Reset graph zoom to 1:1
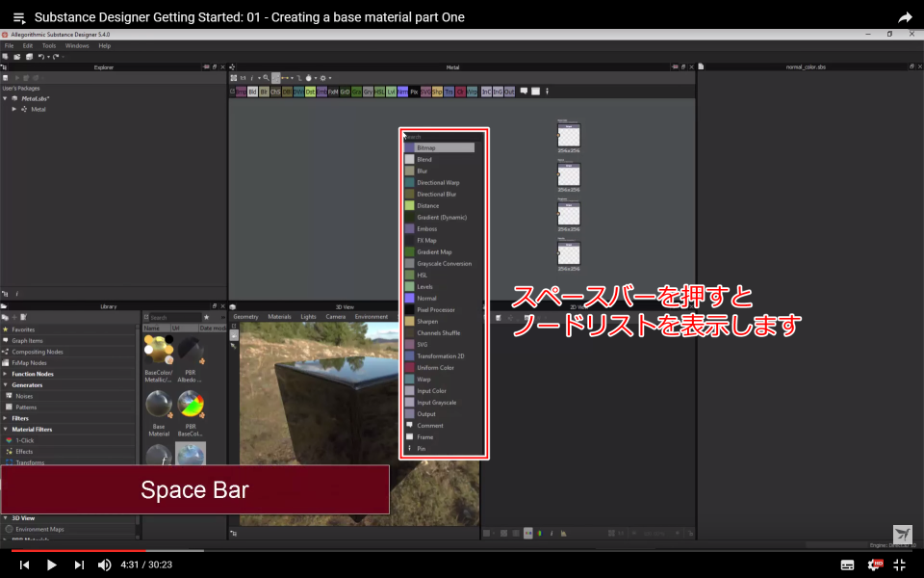Viewport: 924px width, 578px height. click(x=243, y=78)
